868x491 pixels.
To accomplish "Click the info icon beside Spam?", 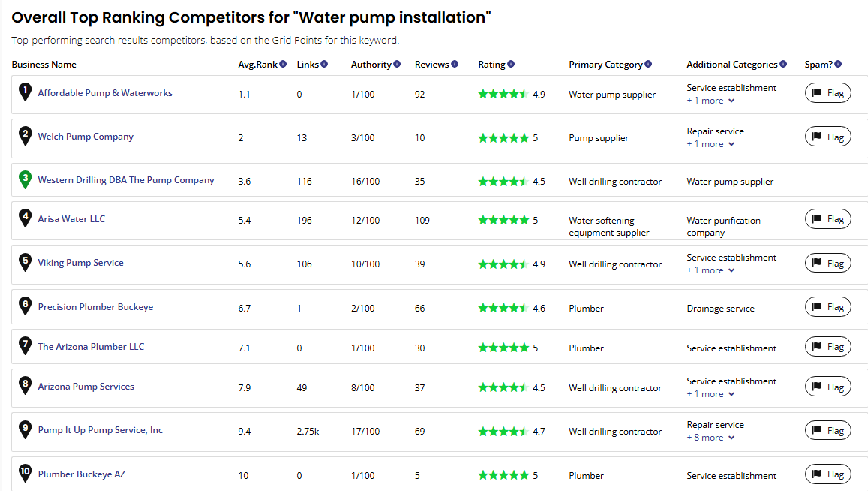I will coord(838,64).
